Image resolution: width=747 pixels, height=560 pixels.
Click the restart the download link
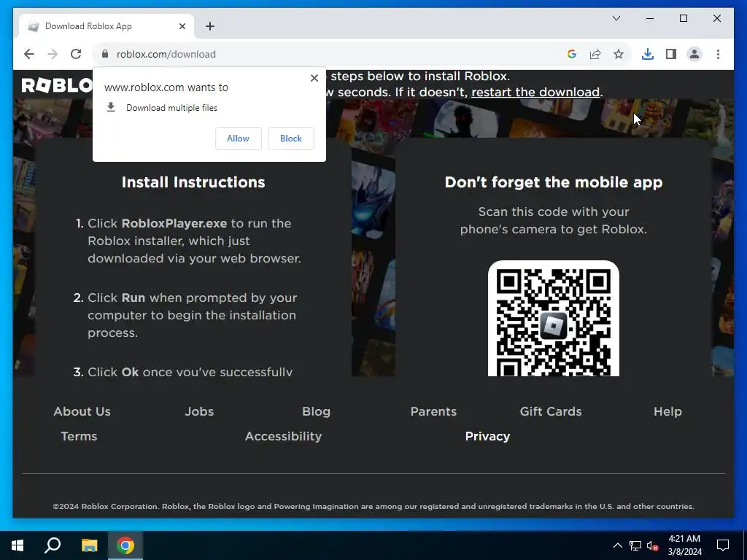535,92
